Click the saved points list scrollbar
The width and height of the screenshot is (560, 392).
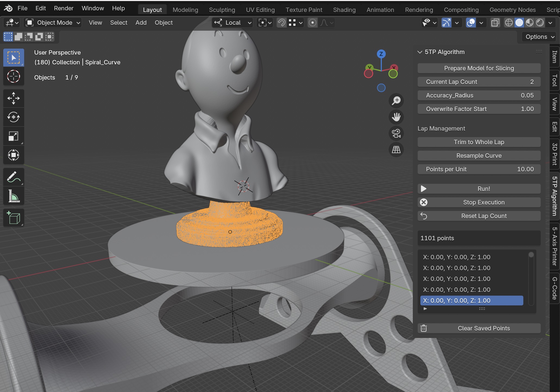531,279
